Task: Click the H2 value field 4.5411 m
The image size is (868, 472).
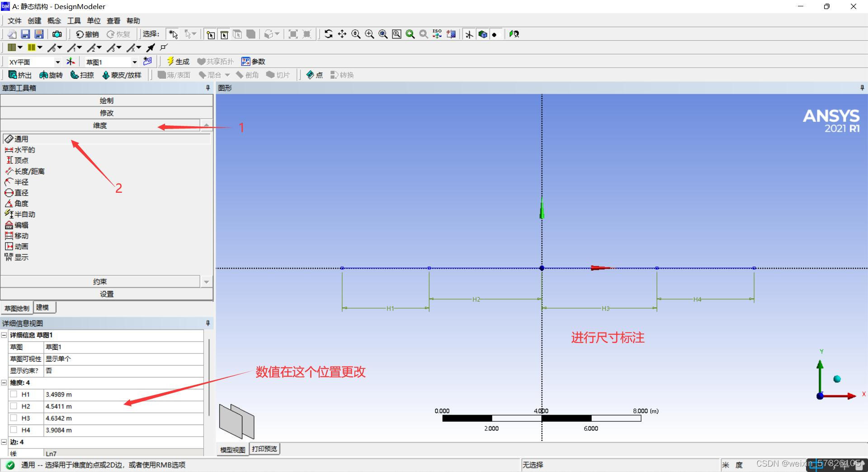Action: point(123,406)
